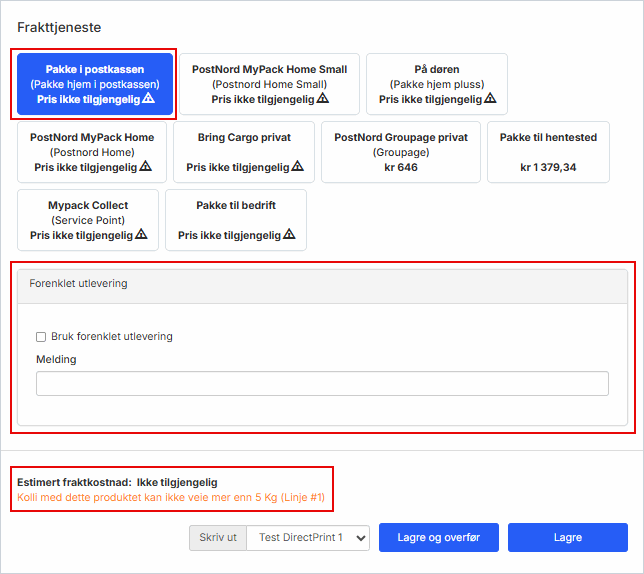The width and height of the screenshot is (644, 574).
Task: Click warning icon on Pakke til bedrift
Action: pyautogui.click(x=289, y=235)
